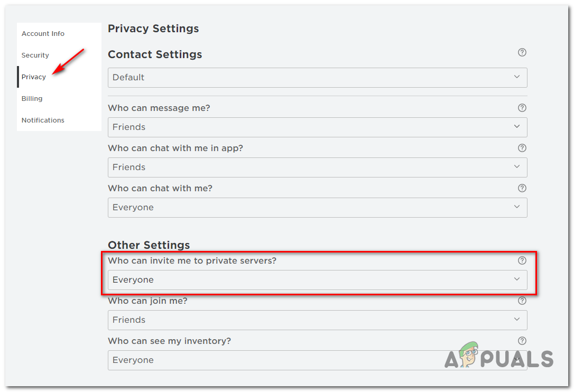Open the 'Who can chat with me in app?' dropdown
Image resolution: width=574 pixels, height=392 pixels.
pos(317,167)
